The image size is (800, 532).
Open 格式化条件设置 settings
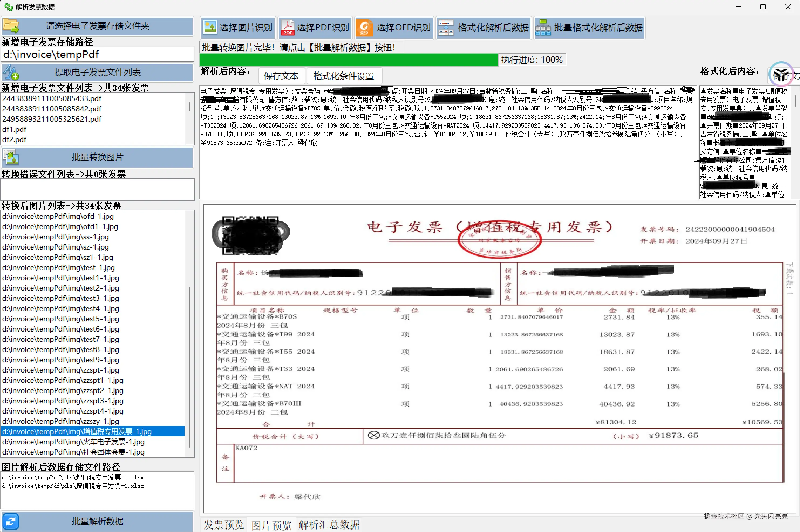[344, 76]
